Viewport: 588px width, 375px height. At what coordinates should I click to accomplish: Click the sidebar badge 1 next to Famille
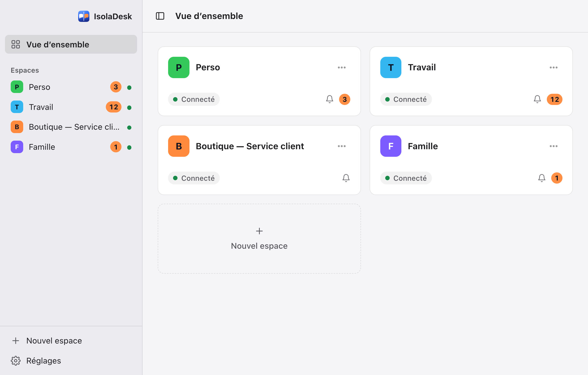[x=116, y=147]
